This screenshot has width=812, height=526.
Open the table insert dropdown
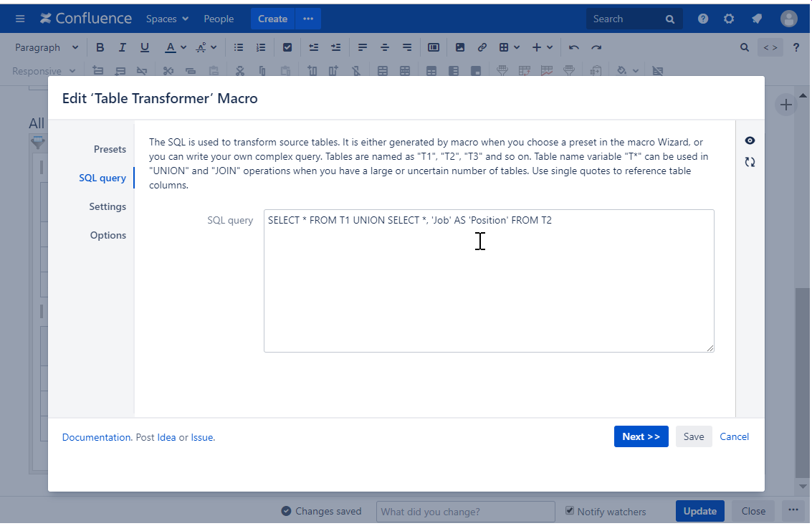509,47
